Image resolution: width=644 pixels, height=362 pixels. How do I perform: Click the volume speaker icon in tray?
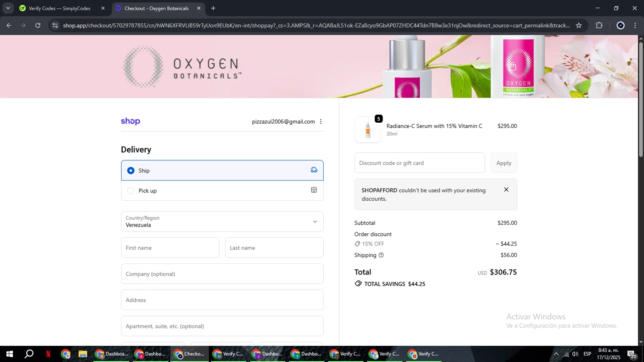tap(575, 354)
